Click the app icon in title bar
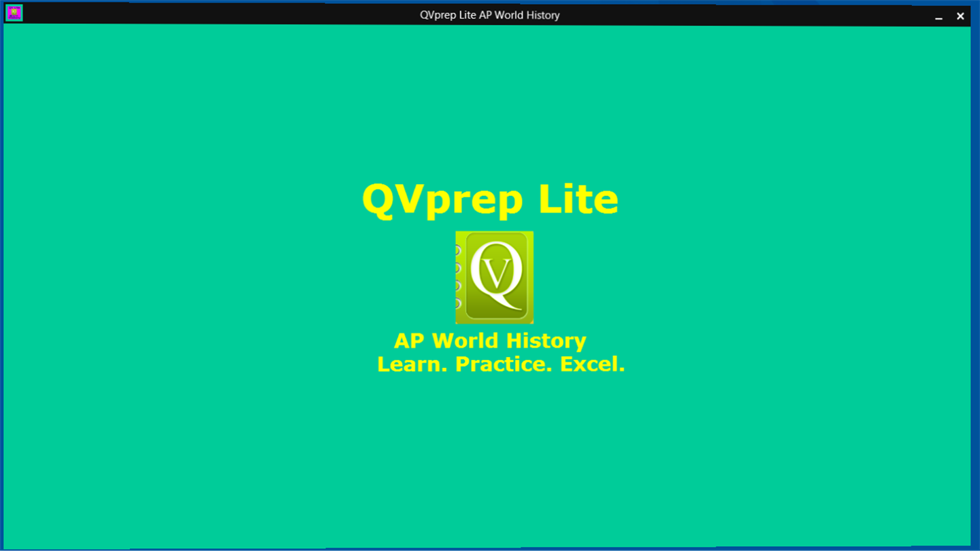 click(x=14, y=13)
